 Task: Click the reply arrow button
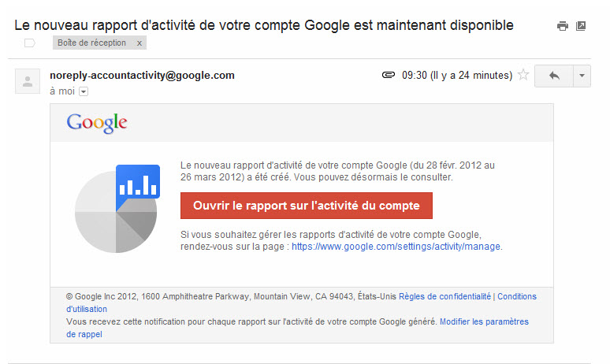coord(554,76)
